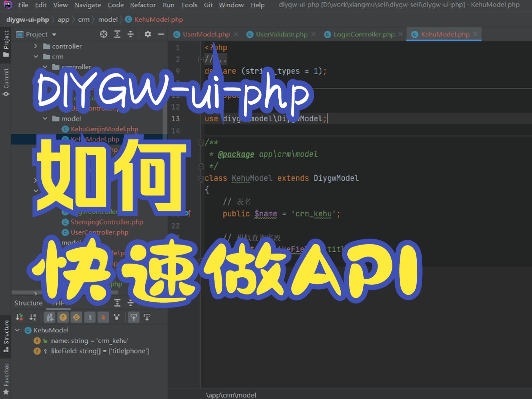532x399 pixels.
Task: Switch to the UserValidate.php tab
Action: 281,34
